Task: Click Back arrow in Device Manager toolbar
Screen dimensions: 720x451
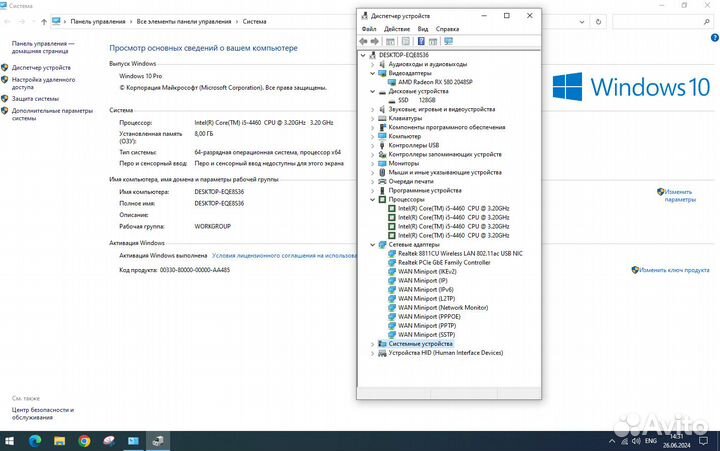Action: click(x=363, y=41)
